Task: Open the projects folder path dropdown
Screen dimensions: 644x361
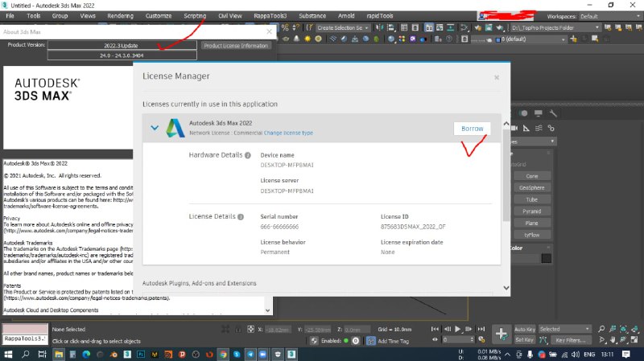Action: 555,27
